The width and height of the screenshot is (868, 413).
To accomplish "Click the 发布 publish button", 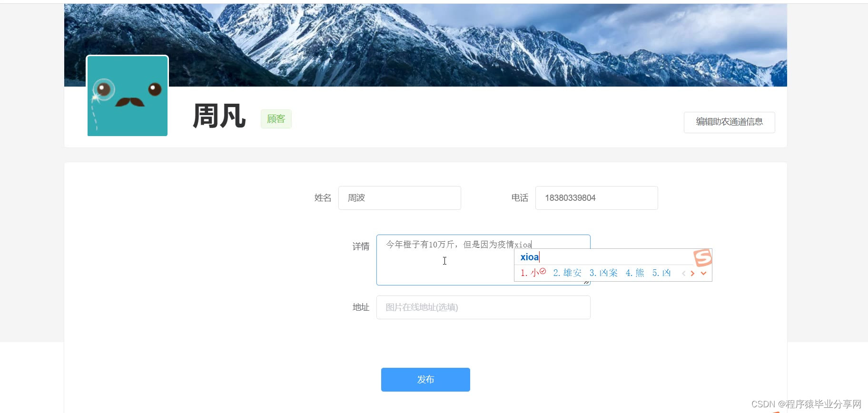I will (x=425, y=379).
